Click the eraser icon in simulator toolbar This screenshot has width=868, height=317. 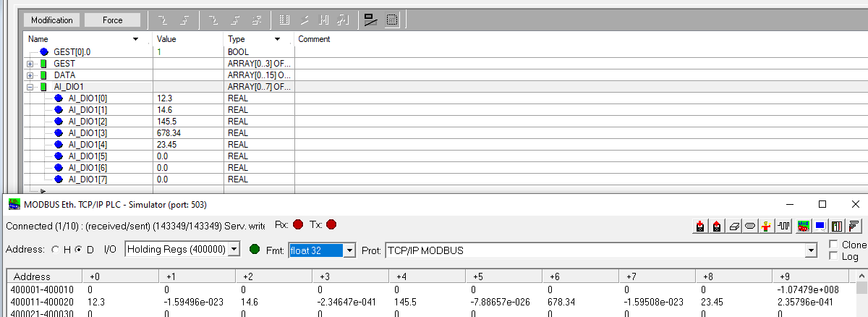tap(733, 227)
